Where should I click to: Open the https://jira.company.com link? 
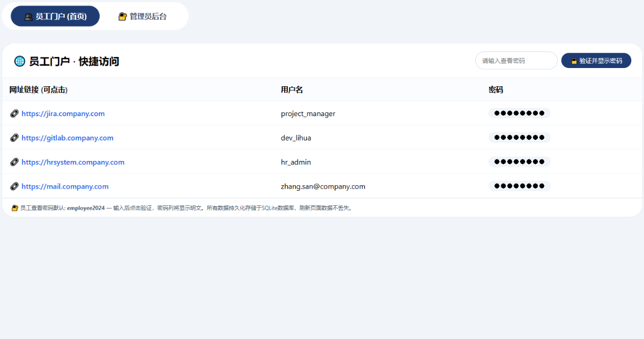pos(63,114)
